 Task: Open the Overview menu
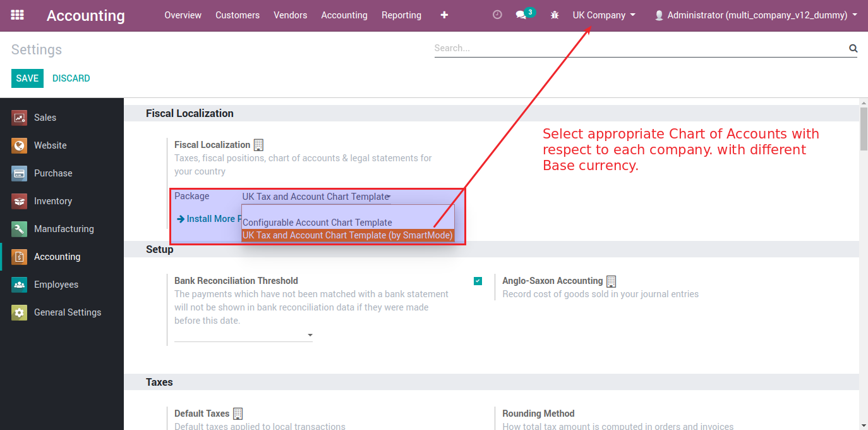183,15
